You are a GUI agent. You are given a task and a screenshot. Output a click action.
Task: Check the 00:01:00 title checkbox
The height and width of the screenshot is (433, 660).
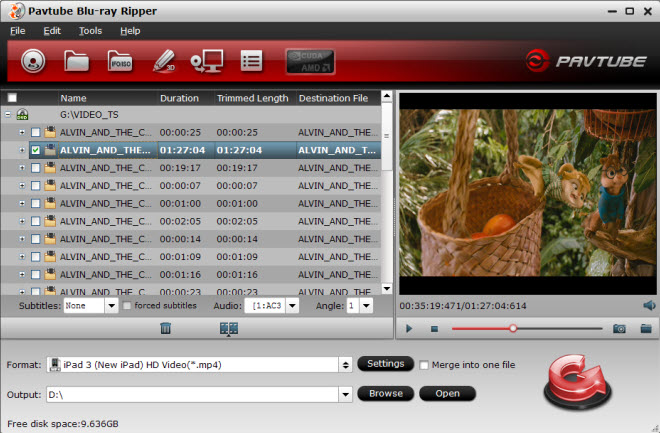36,203
